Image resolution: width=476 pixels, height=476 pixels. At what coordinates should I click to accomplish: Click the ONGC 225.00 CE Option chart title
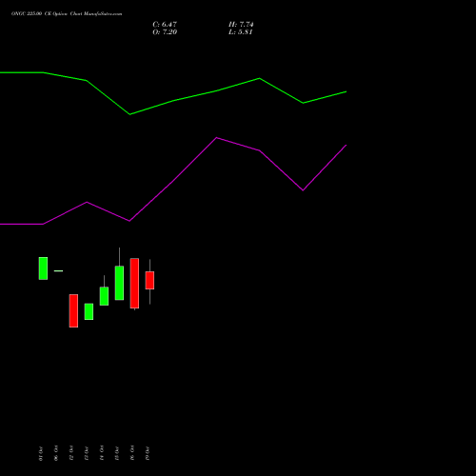pyautogui.click(x=67, y=14)
